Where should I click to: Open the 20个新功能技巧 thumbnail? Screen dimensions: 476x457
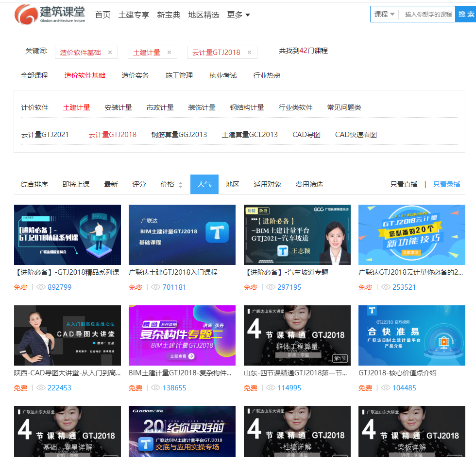(x=412, y=234)
